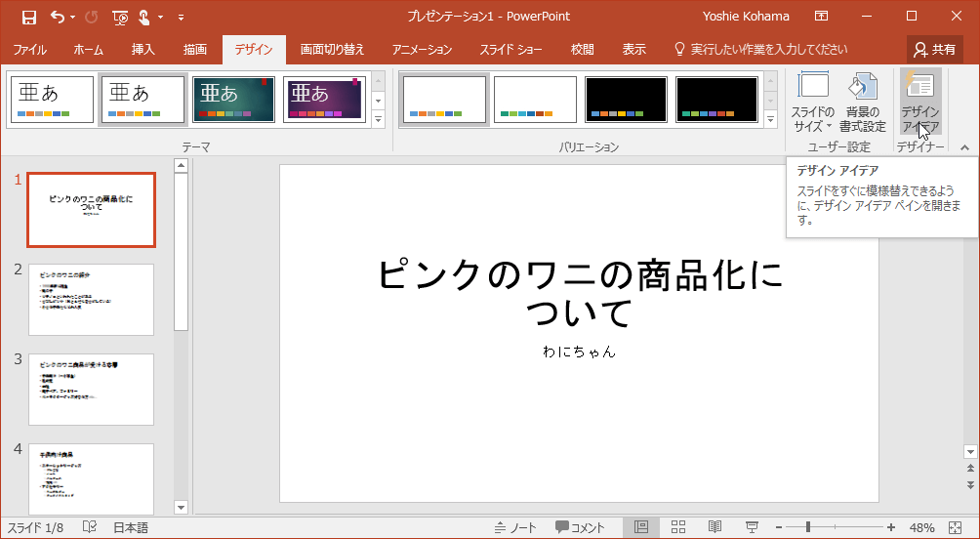Click the zoom percentage 48% label
This screenshot has width=980, height=539.
pos(921,527)
